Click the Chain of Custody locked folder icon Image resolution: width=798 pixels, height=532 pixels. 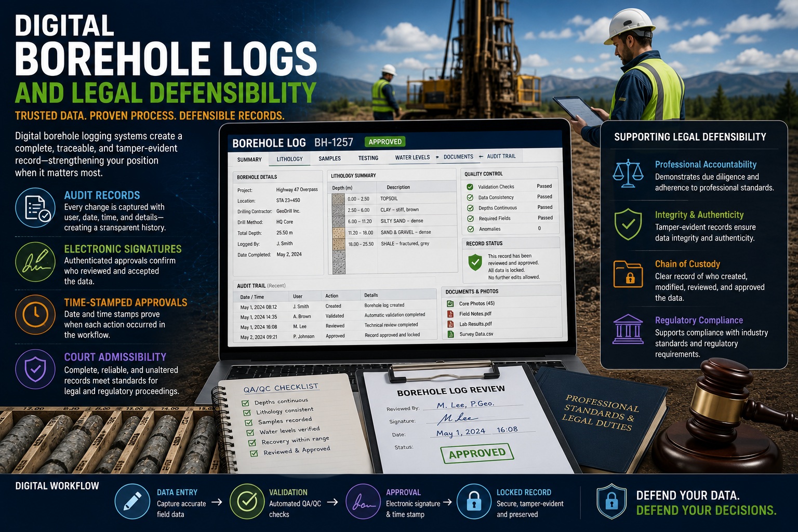tap(628, 273)
